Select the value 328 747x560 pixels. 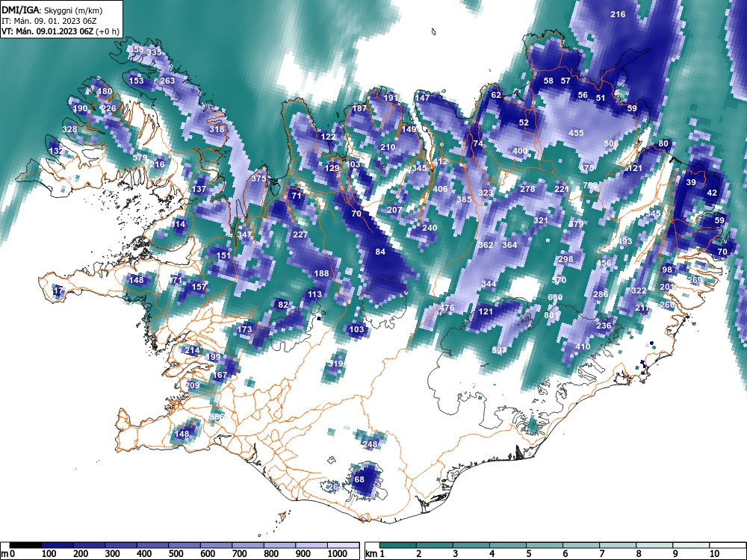(x=69, y=129)
